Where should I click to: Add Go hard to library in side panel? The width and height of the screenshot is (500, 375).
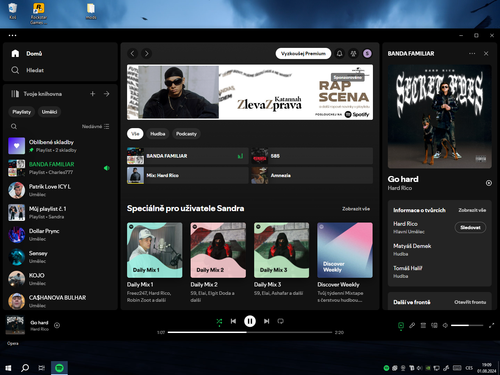click(x=489, y=183)
